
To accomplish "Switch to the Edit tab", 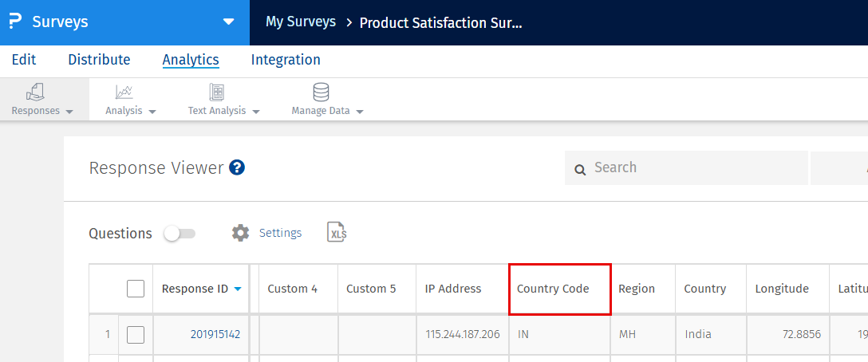I will click(24, 60).
